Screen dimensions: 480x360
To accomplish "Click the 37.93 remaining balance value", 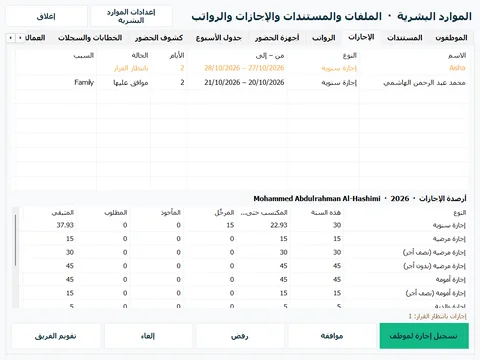I will [x=65, y=225].
